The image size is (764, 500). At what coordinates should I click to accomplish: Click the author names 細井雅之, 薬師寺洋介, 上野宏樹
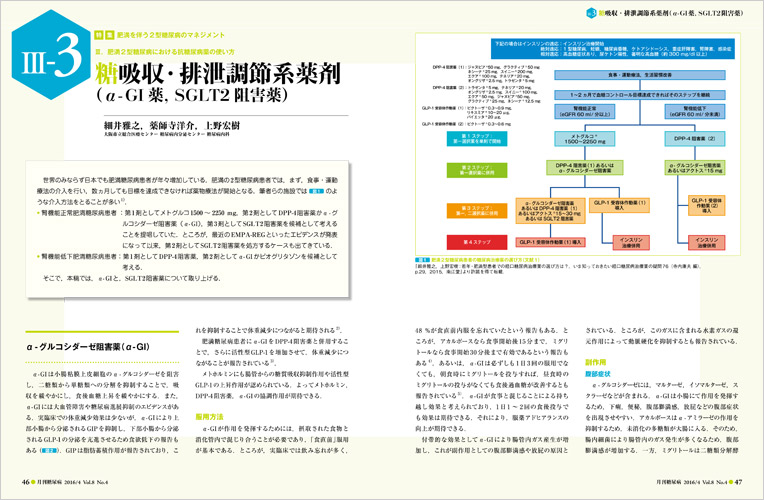172,125
